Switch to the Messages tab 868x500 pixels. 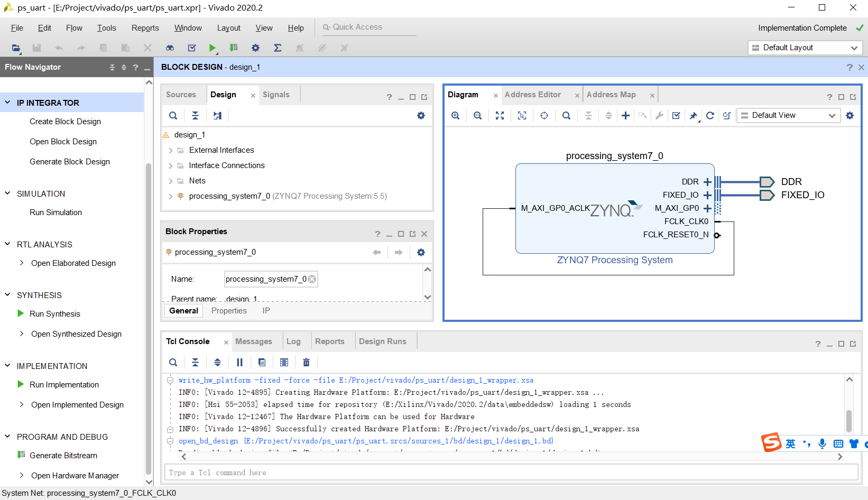(x=254, y=341)
